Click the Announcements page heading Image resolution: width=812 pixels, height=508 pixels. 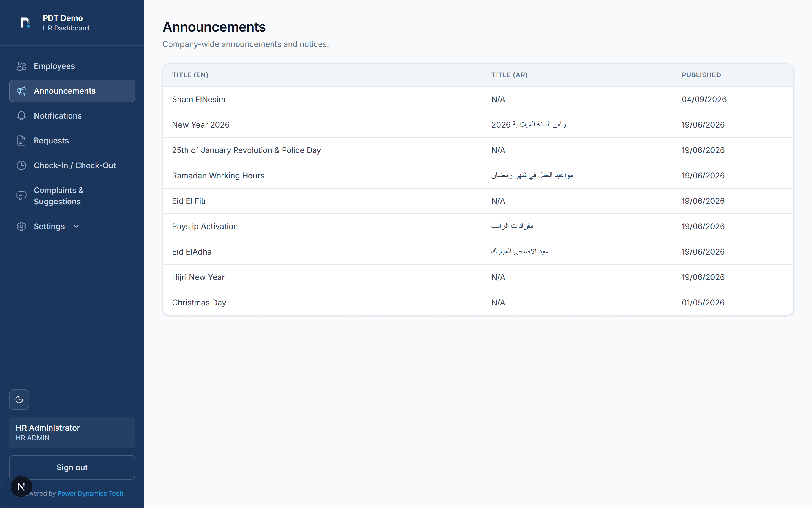click(x=214, y=27)
